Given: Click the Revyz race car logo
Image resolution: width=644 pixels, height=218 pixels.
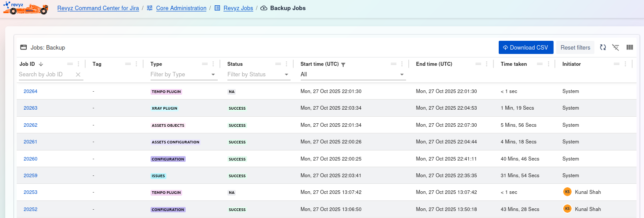Looking at the screenshot, I should (x=25, y=8).
